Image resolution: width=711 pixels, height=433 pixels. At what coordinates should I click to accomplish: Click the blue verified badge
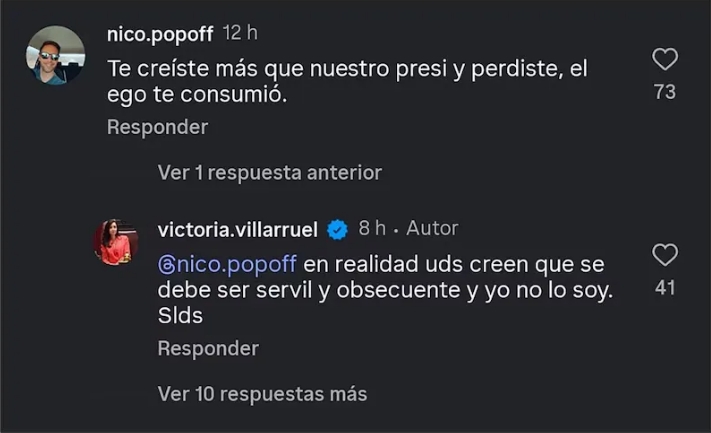338,230
